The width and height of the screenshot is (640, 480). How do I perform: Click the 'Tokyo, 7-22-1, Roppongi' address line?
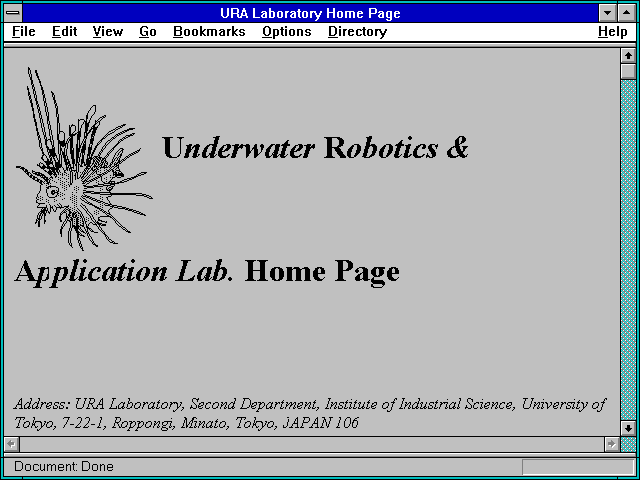click(187, 423)
